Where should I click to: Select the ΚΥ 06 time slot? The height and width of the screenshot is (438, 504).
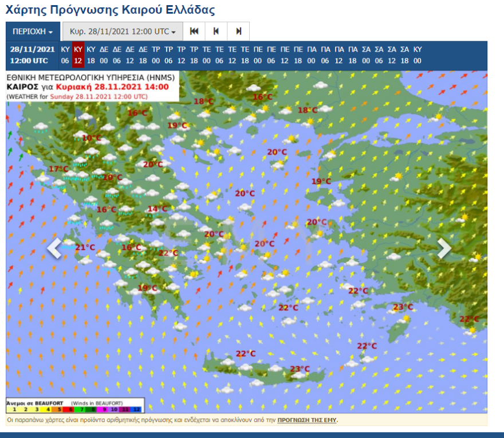pos(65,55)
